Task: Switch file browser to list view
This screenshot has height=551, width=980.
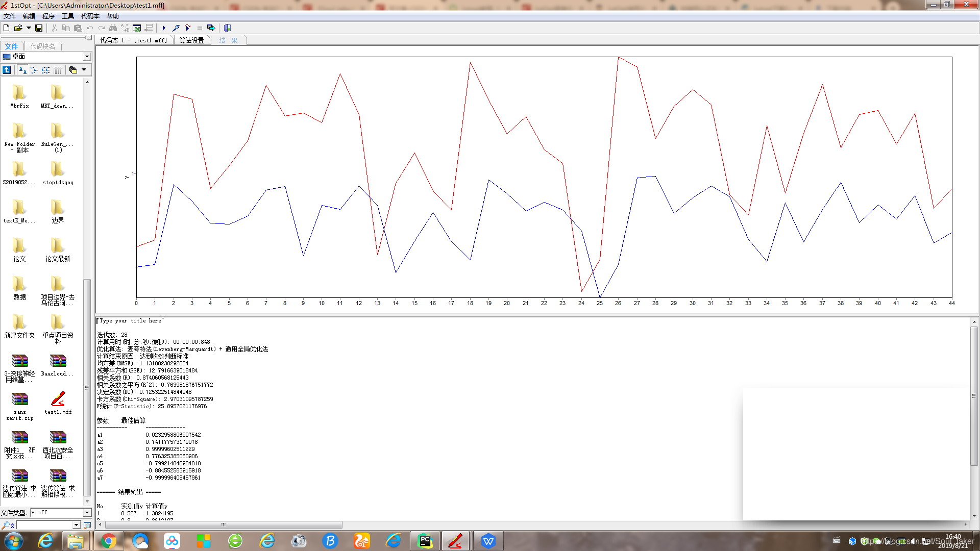Action: click(x=45, y=70)
